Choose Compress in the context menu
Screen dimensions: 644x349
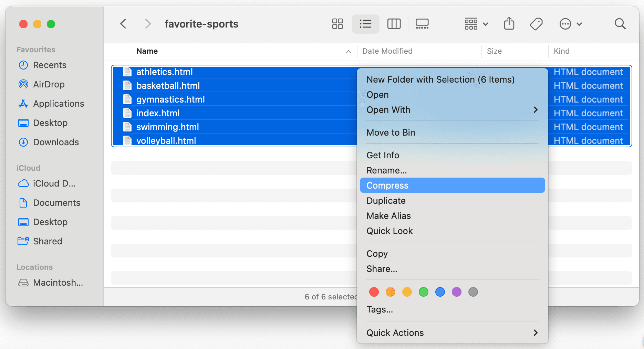point(452,185)
